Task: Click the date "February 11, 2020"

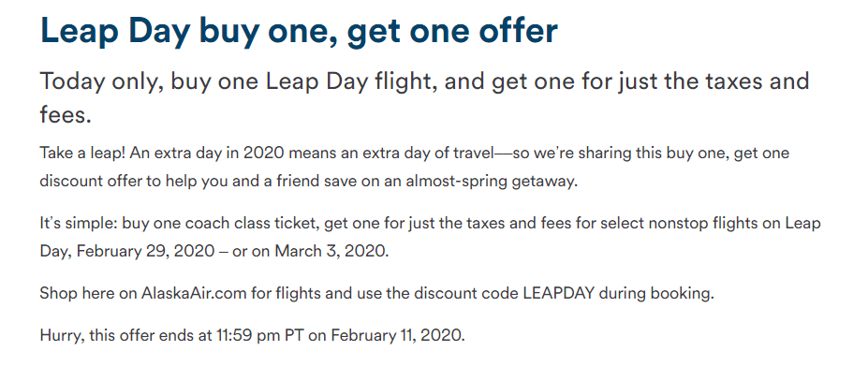Action: pyautogui.click(x=398, y=335)
